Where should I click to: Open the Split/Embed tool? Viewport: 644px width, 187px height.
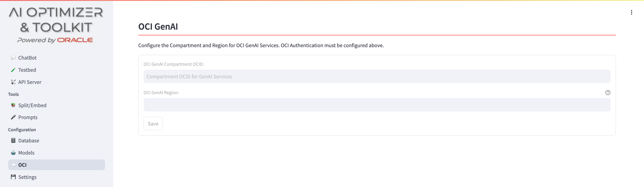pos(56,105)
